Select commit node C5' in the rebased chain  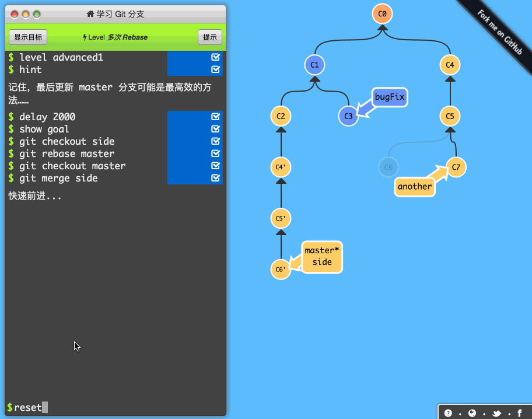(x=281, y=218)
